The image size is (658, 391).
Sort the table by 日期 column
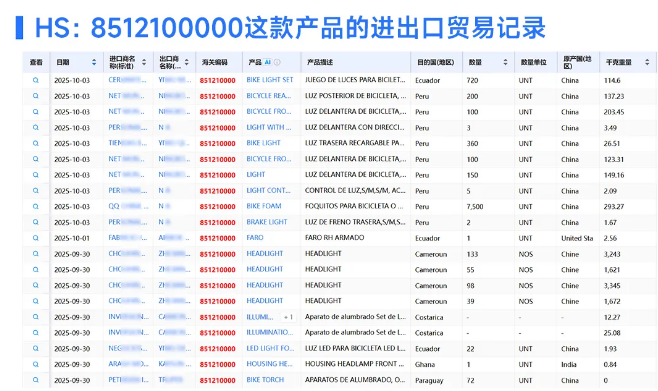tap(94, 62)
